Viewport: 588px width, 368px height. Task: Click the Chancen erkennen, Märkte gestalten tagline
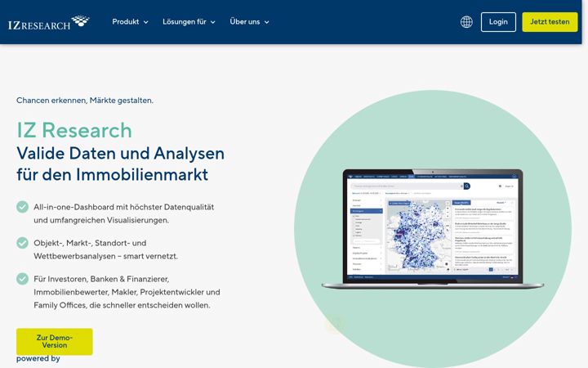(x=85, y=101)
